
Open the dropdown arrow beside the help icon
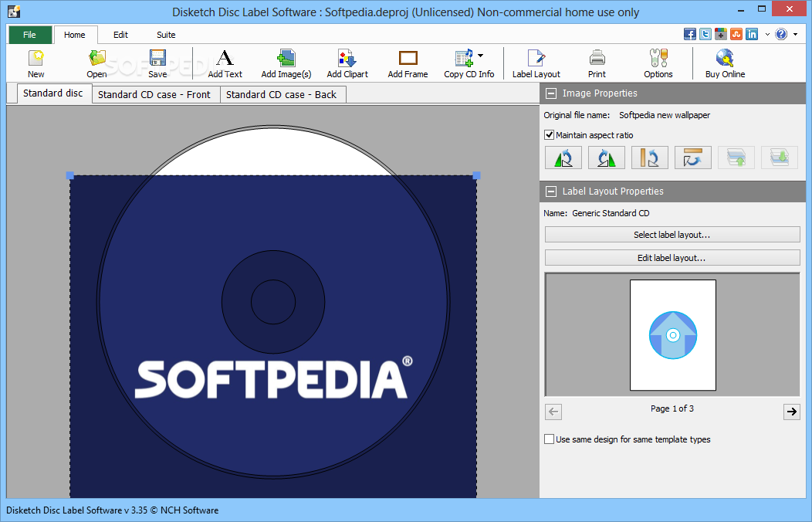point(796,35)
